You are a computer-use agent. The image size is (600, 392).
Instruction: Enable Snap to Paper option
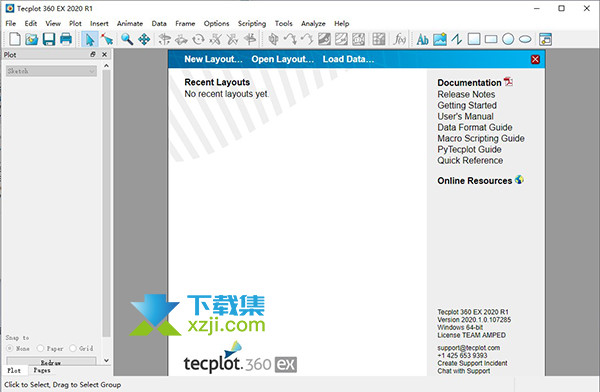pos(40,348)
